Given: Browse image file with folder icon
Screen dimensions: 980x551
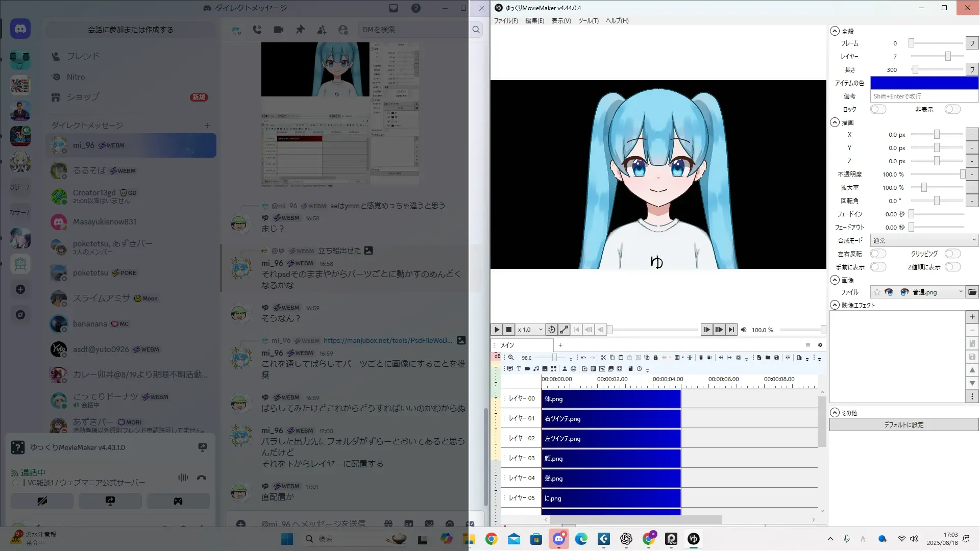Looking at the screenshot, I should click(972, 292).
